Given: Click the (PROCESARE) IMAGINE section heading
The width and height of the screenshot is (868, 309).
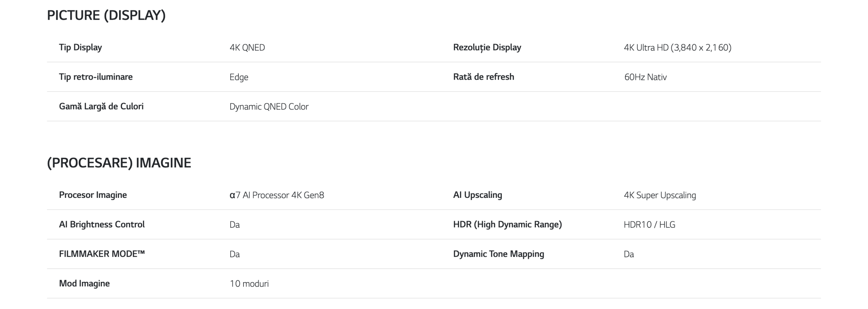Looking at the screenshot, I should [x=119, y=163].
